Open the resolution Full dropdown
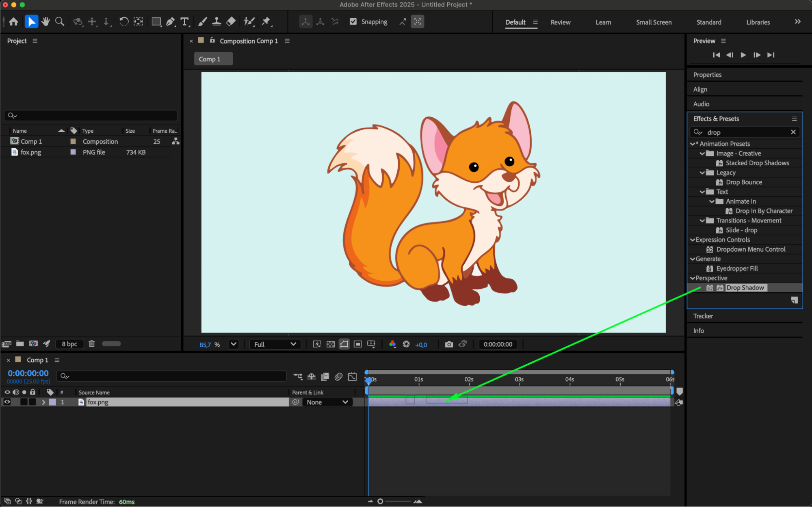The height and width of the screenshot is (507, 812). 275,344
